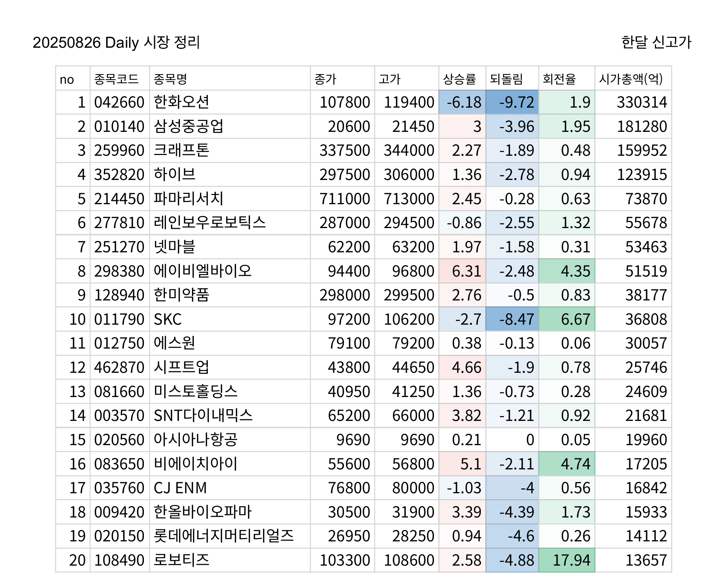Click the stock name "에이비엘바이오"
This screenshot has width=728, height=577.
click(203, 271)
